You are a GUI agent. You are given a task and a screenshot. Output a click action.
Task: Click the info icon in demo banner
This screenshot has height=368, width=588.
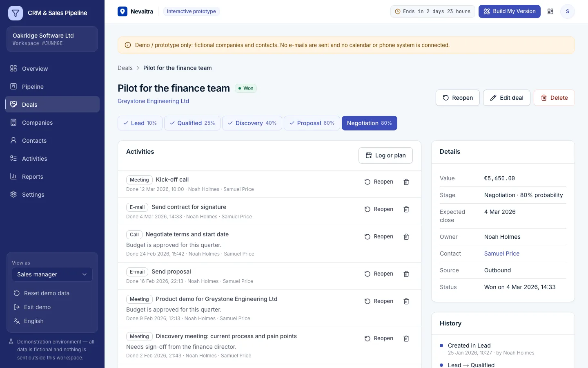tap(127, 45)
